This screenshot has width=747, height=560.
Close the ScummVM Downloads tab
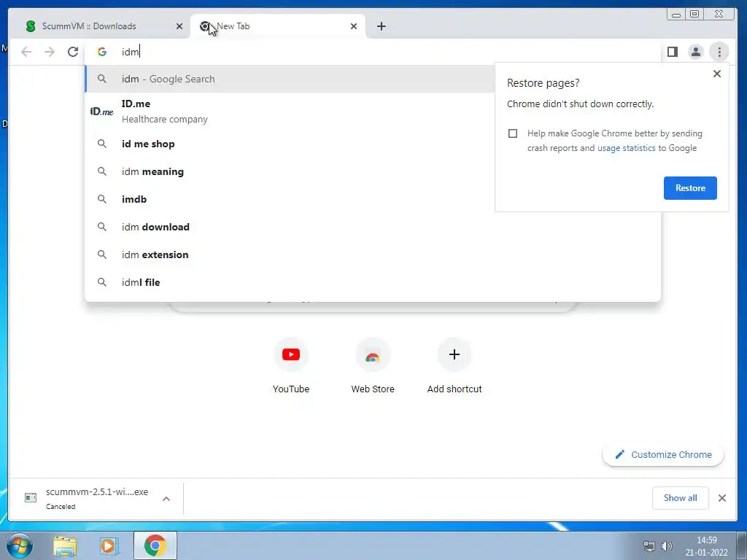click(x=179, y=26)
